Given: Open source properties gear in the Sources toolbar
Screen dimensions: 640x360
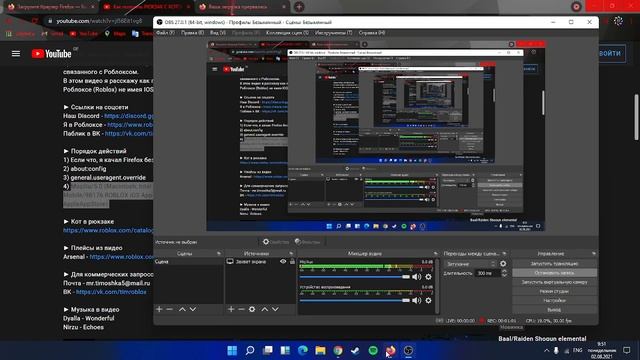Looking at the screenshot, I should (x=252, y=309).
